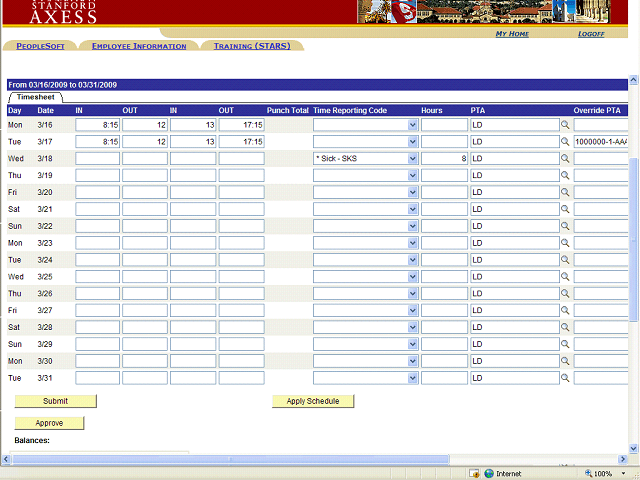Click the Logoff link

(x=591, y=34)
